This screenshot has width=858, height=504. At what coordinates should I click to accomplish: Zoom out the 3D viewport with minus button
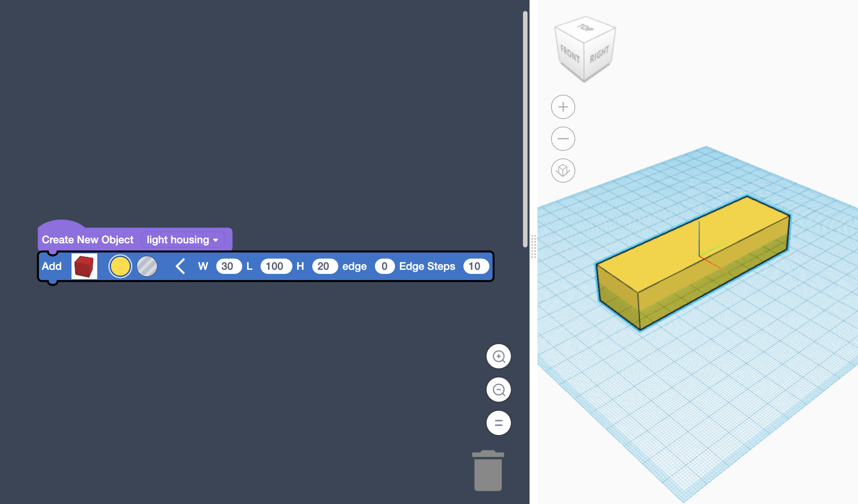point(563,139)
